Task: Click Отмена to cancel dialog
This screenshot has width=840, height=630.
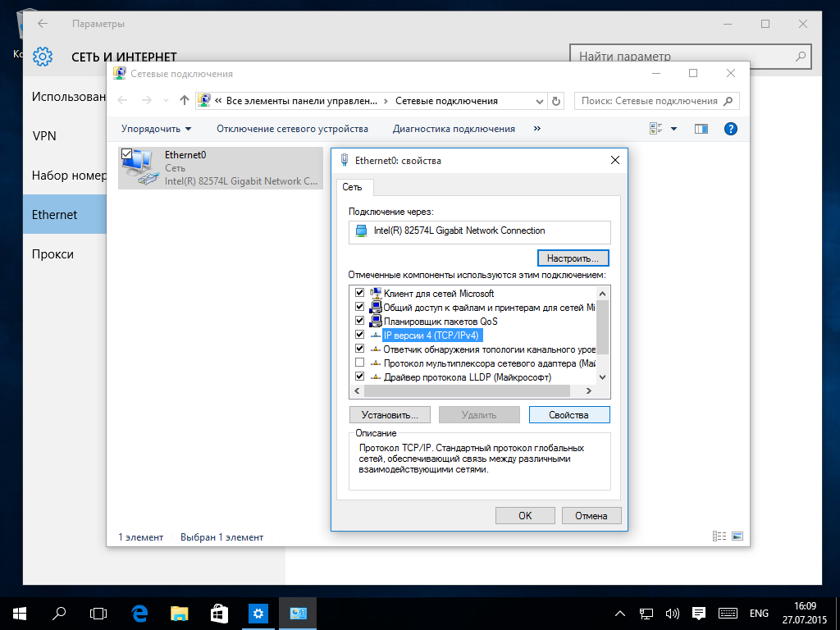Action: [591, 515]
